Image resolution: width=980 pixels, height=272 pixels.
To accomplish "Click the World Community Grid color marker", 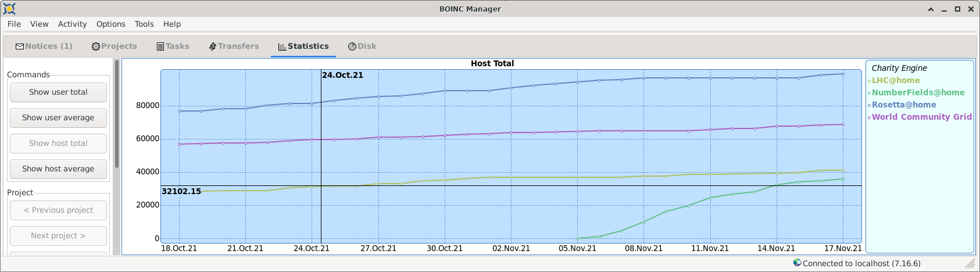I will tap(869, 117).
